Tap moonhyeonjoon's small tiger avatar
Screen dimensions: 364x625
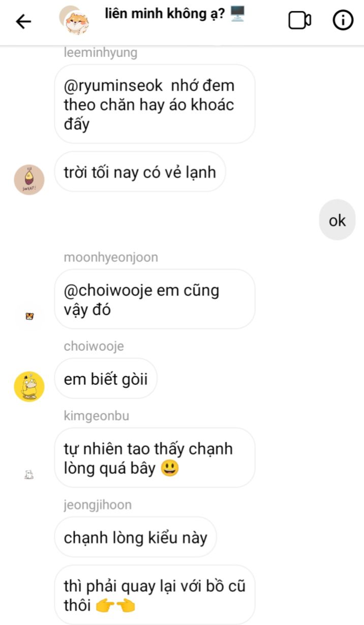(29, 316)
